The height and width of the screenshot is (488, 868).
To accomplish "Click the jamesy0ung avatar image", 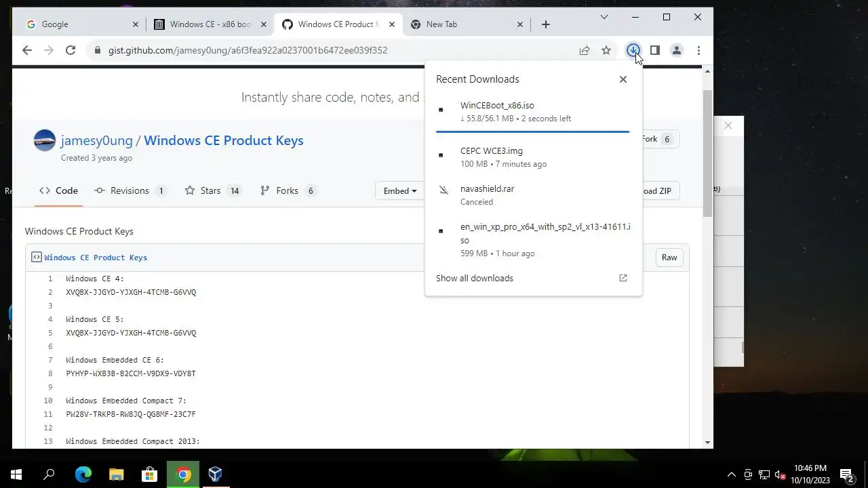I will pyautogui.click(x=45, y=140).
